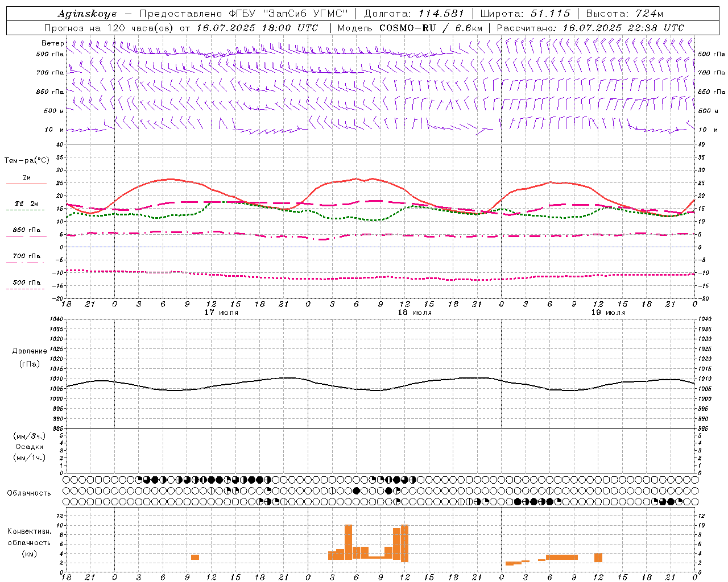Click the (мм/3ч.) precipitation unit label
The image size is (728, 582).
30,436
